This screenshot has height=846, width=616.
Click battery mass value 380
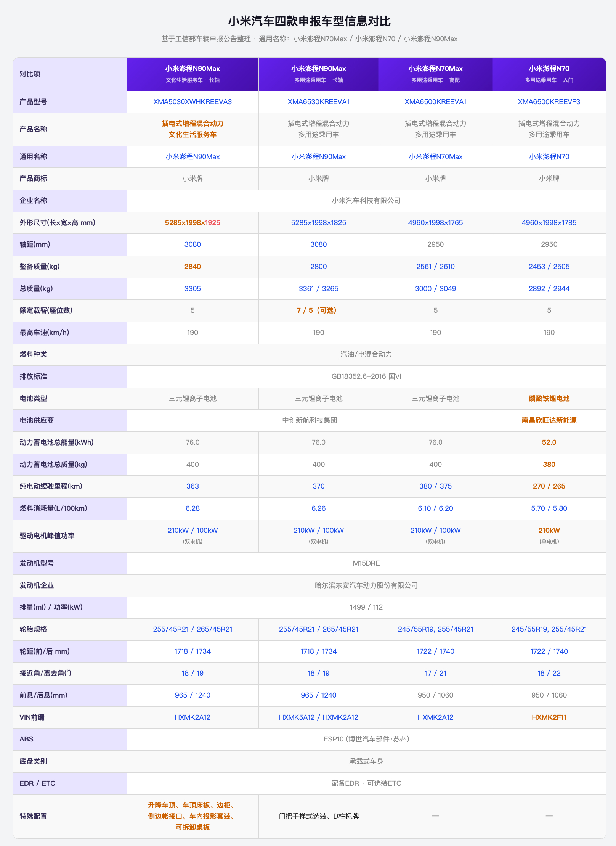[549, 465]
